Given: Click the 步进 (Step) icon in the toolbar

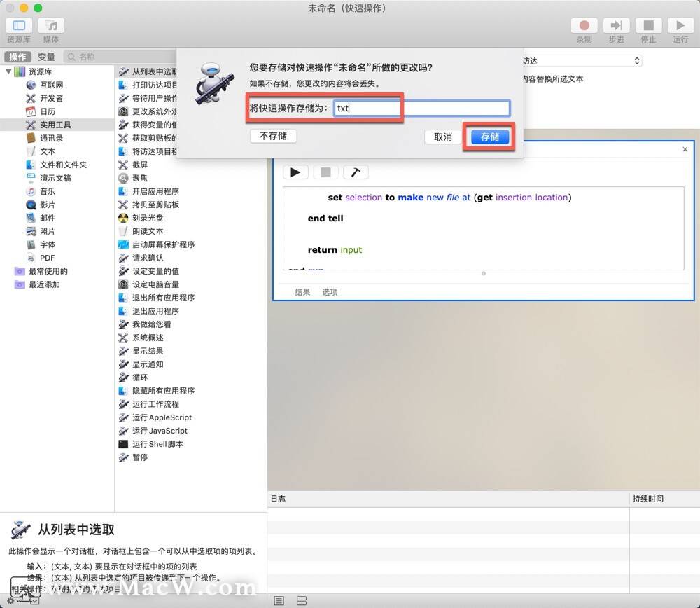Looking at the screenshot, I should 615,25.
